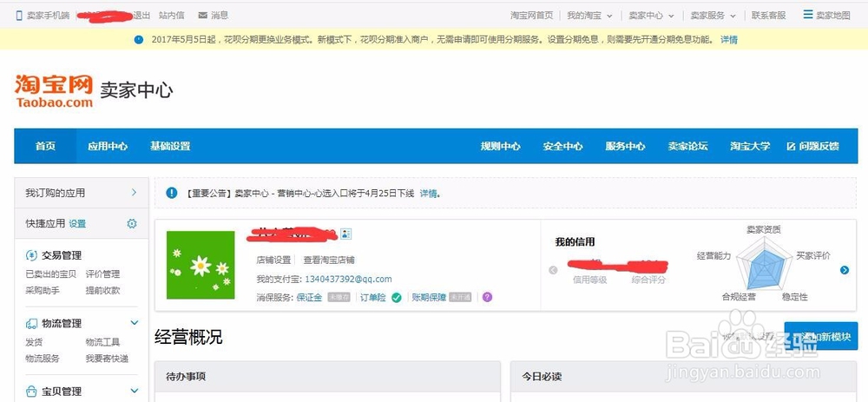This screenshot has width=868, height=402.
Task: Open the green daisy shop avatar
Action: coord(201,265)
